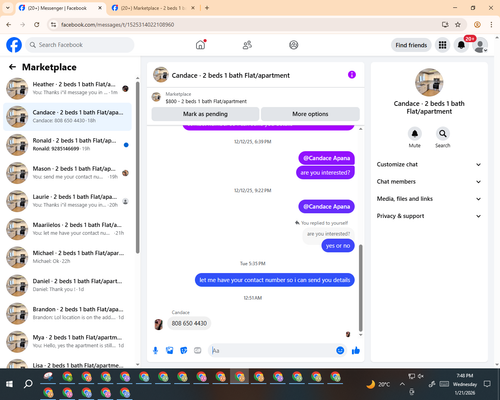Click the conversation list scrollbar

pos(138,168)
